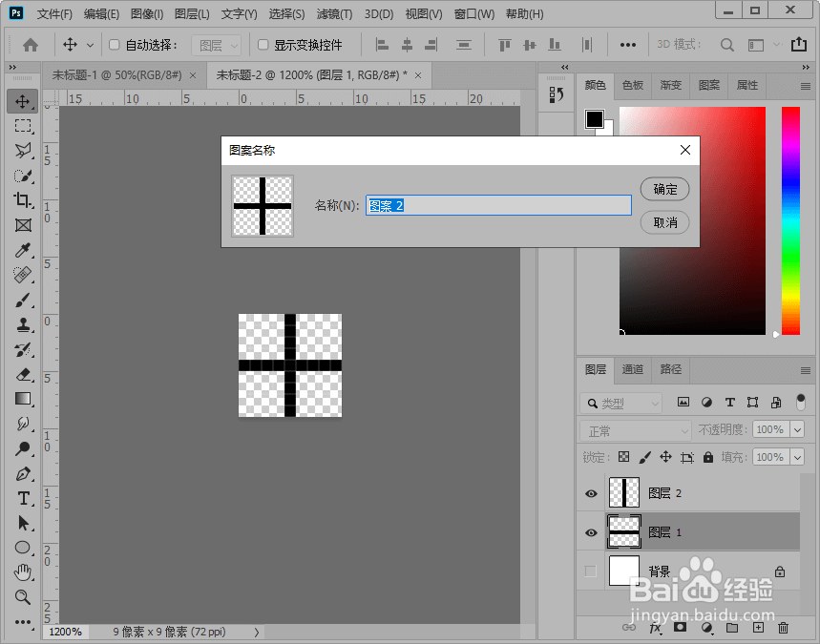Open the 图层(L) menu

192,14
